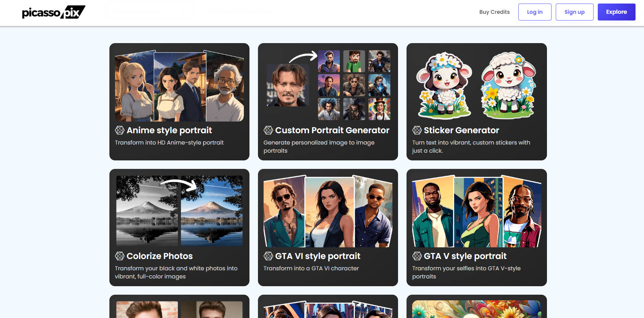Click the icon beside Colorize Photos

point(120,256)
